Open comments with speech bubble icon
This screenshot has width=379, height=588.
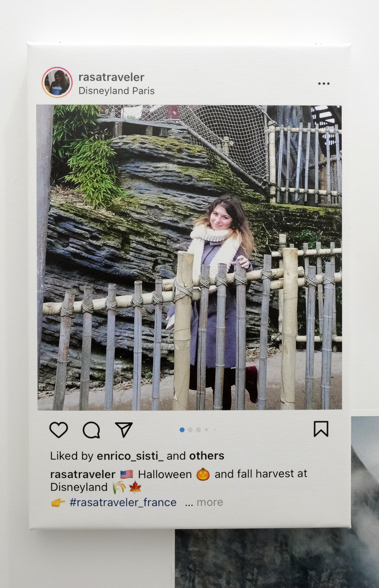91,430
